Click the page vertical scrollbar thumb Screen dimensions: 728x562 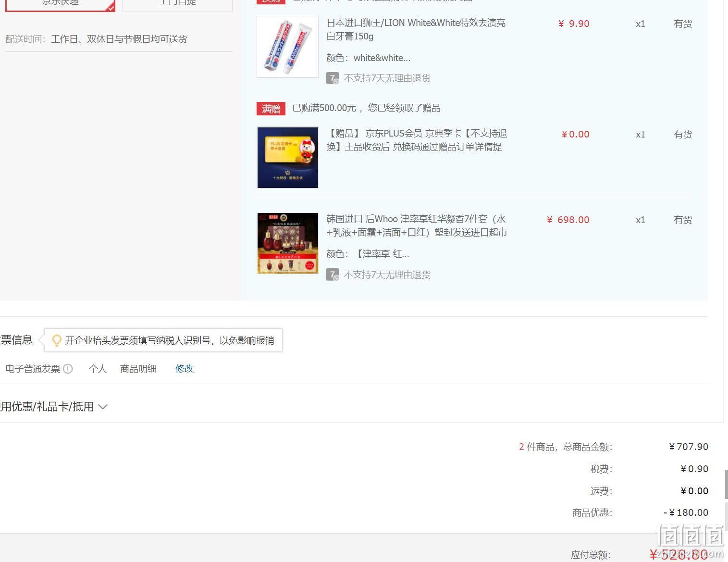coord(726,484)
